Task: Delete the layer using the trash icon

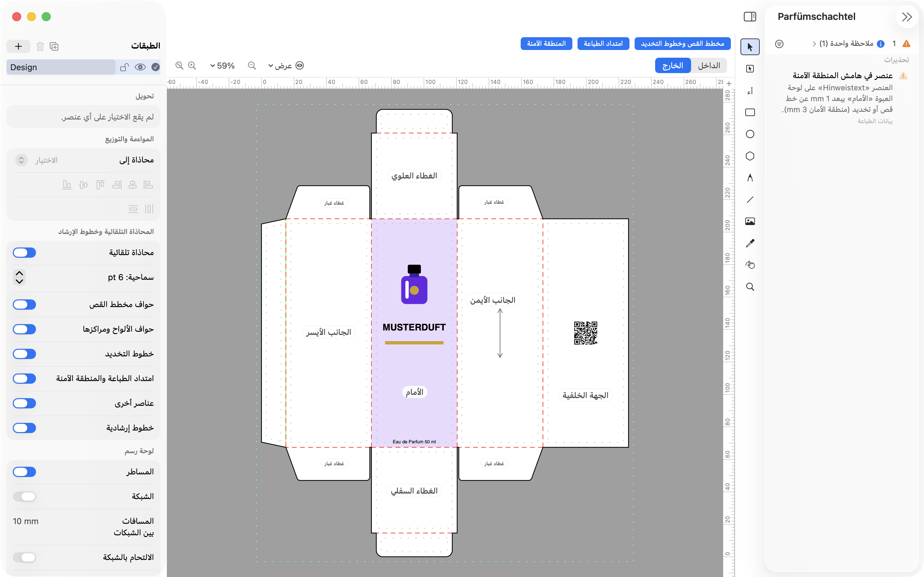Action: (x=40, y=46)
